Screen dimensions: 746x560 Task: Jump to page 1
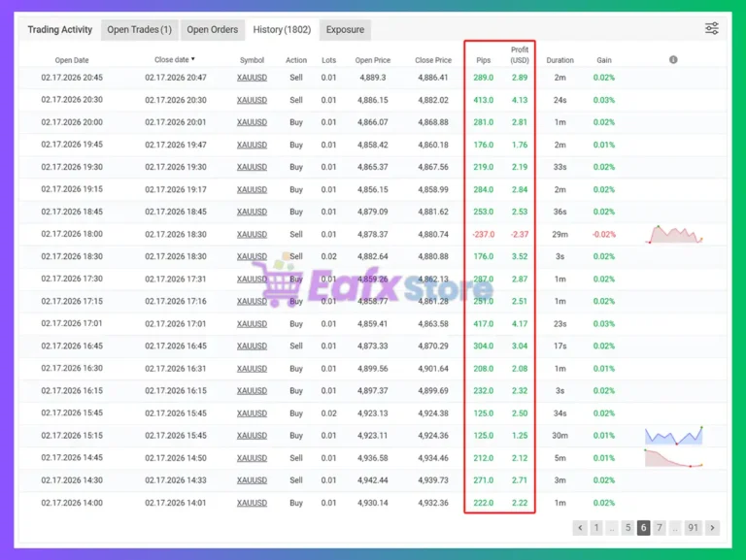[x=596, y=528]
